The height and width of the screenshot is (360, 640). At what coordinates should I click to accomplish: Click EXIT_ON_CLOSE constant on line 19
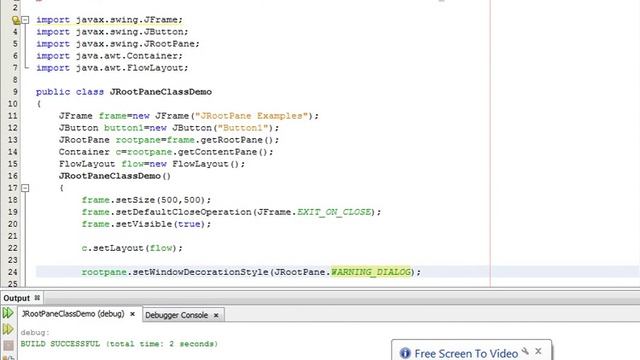tap(334, 212)
